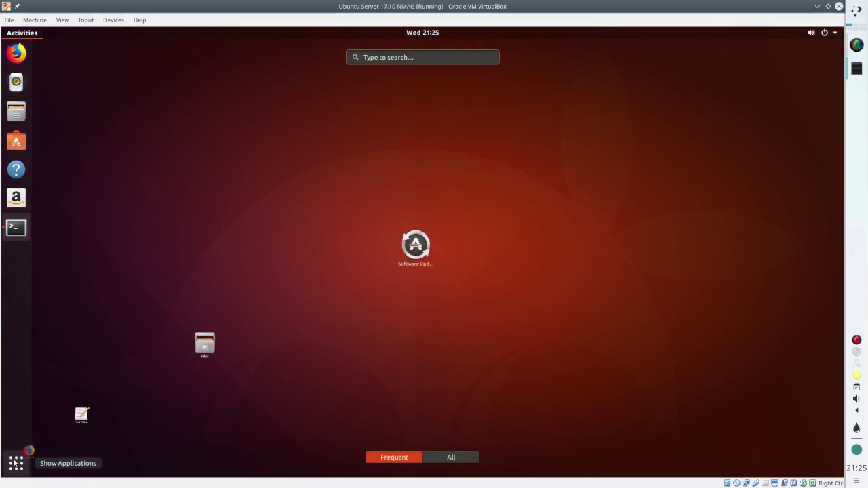Click VirtualBox hard disk status icon

[x=727, y=483]
